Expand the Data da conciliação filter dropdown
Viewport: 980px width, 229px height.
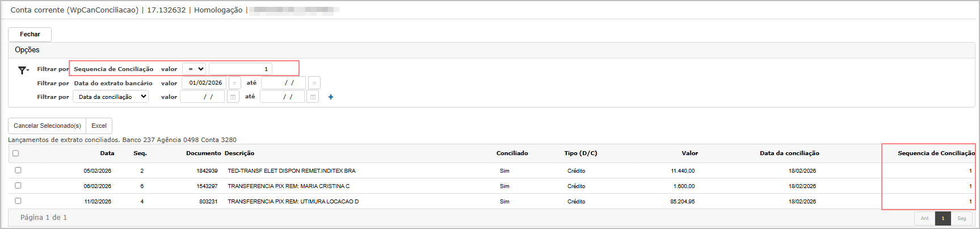111,97
